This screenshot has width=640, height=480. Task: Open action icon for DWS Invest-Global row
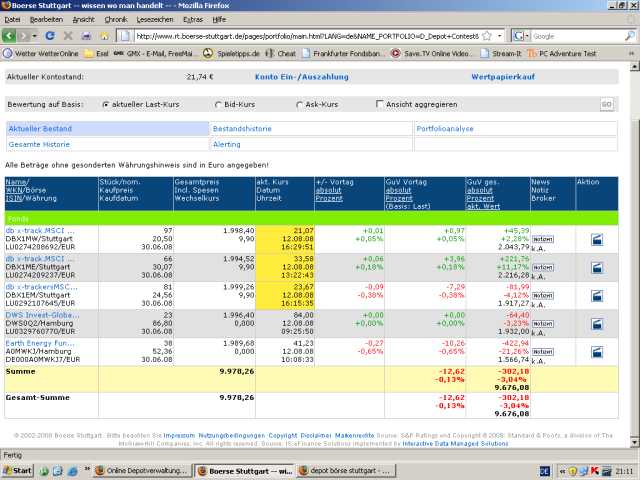pyautogui.click(x=597, y=324)
